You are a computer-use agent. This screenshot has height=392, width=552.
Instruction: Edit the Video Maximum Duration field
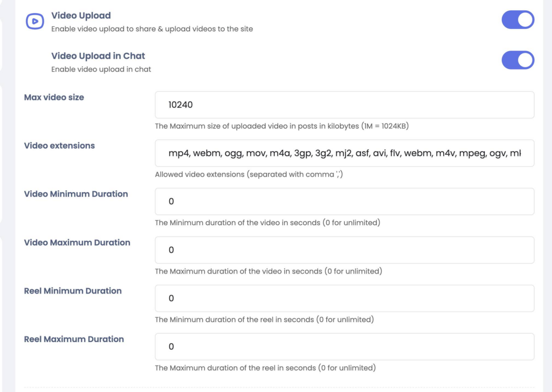tap(344, 250)
